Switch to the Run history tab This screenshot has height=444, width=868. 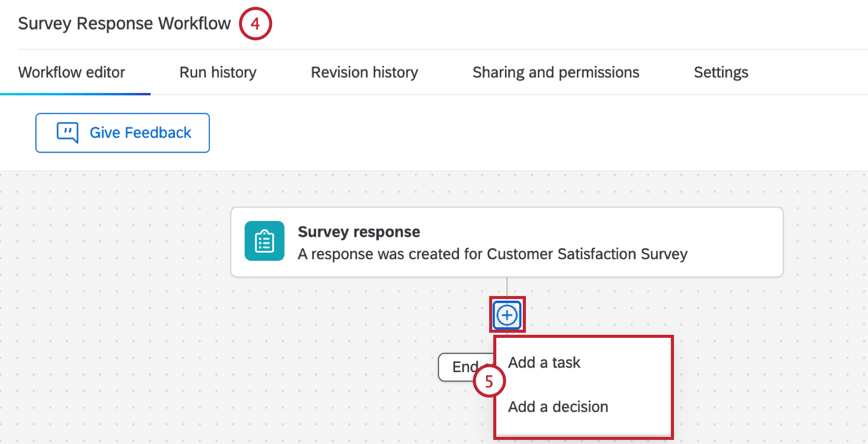coord(218,72)
